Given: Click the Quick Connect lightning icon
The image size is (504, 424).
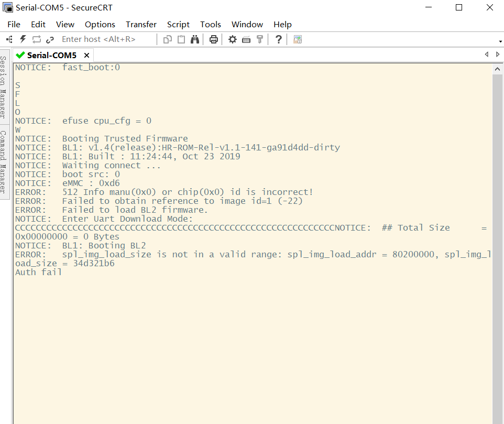Looking at the screenshot, I should click(x=23, y=39).
